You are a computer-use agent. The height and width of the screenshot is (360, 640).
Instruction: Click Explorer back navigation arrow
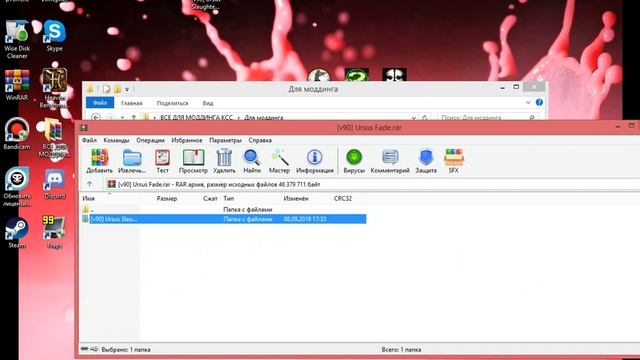96,118
